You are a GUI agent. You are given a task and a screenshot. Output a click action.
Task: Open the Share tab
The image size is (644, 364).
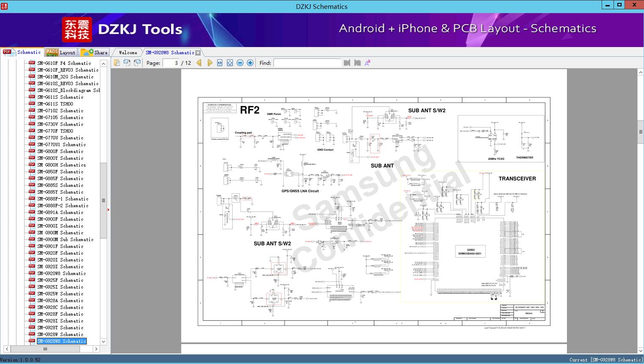94,53
